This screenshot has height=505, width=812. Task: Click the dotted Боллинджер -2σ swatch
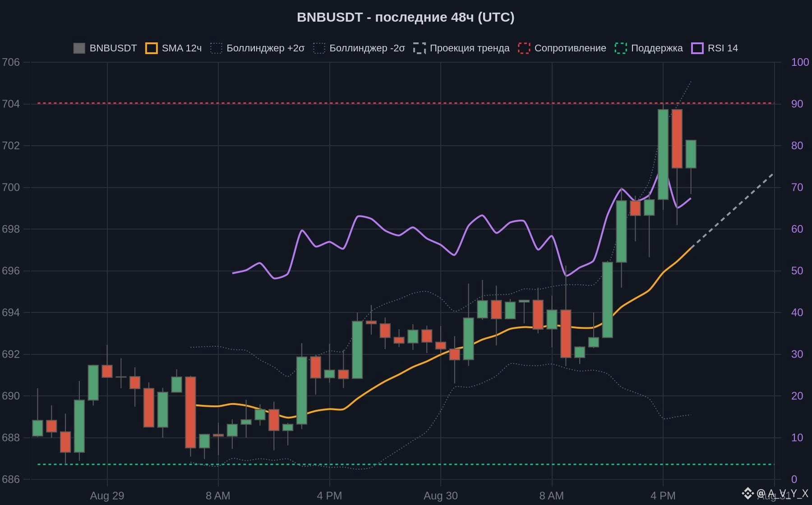click(x=319, y=48)
